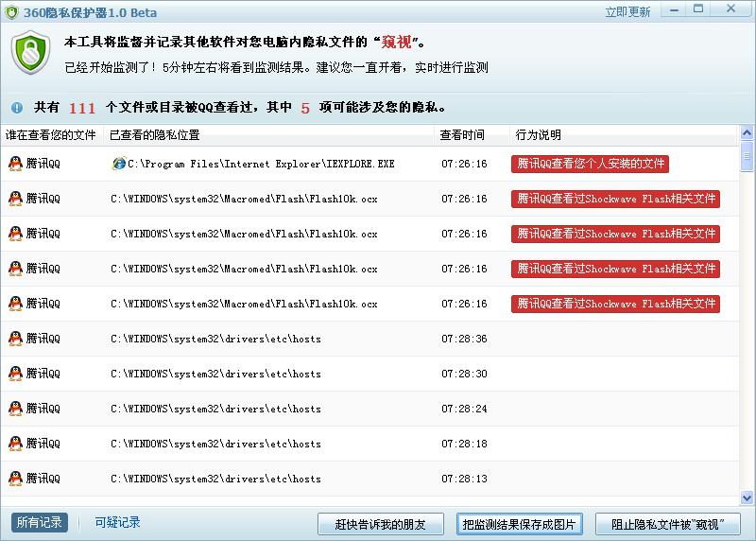Select the IEXPLORE.EXE file path
Viewport: 756px width, 541px height.
tap(261, 164)
